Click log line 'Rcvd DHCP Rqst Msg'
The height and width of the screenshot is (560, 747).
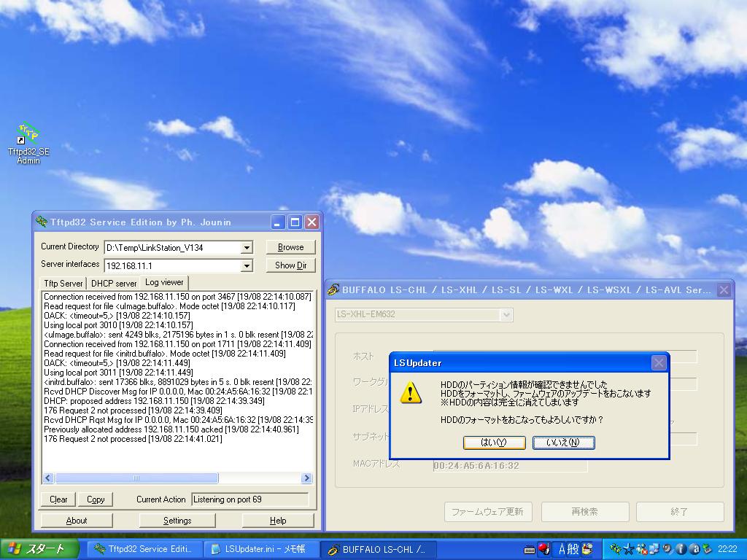(178, 420)
